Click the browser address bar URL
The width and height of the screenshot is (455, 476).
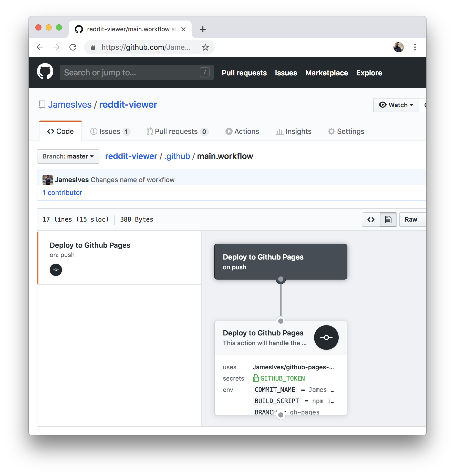146,47
